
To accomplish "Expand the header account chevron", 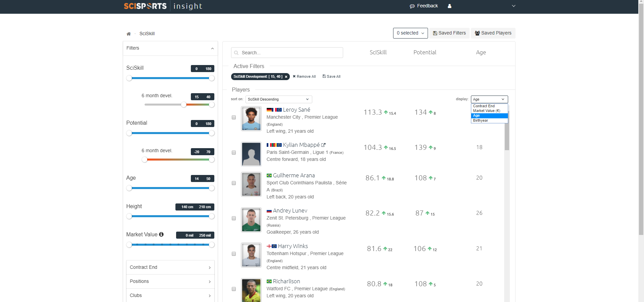I will tap(514, 6).
